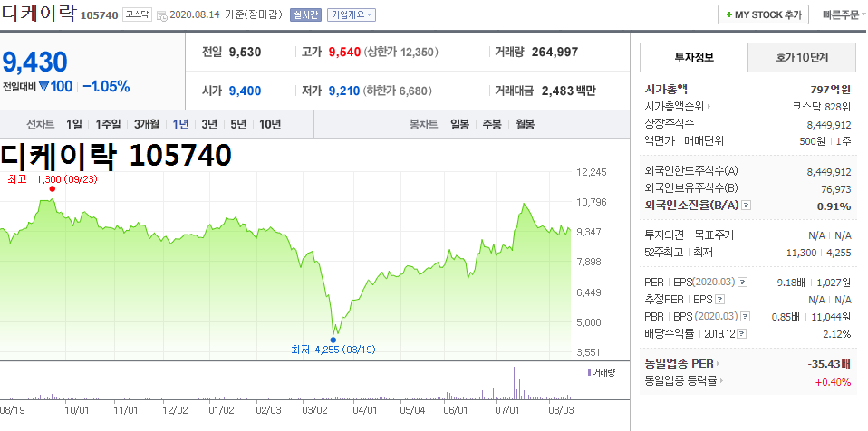The image size is (868, 431).
Task: Click the -35.43배 sector PER value
Action: [829, 364]
